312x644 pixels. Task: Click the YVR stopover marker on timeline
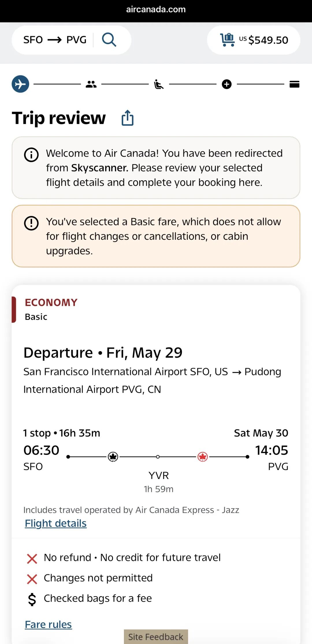(x=158, y=457)
